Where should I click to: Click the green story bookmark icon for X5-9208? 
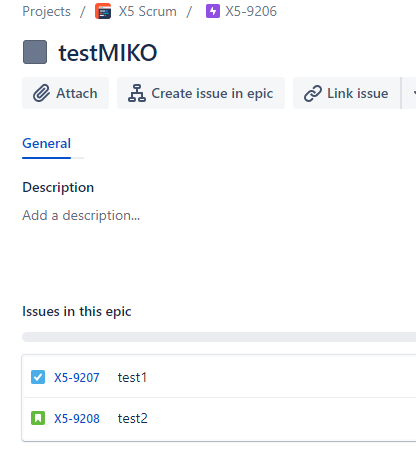(38, 418)
